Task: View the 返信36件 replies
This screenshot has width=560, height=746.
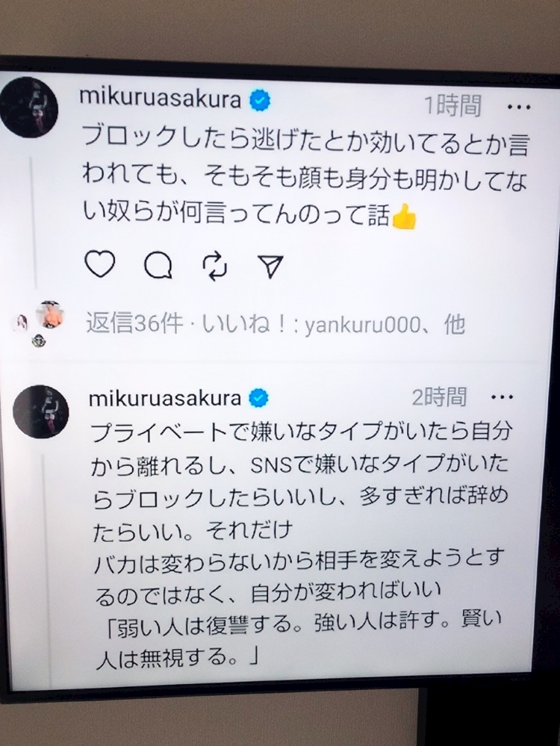Action: click(x=134, y=324)
